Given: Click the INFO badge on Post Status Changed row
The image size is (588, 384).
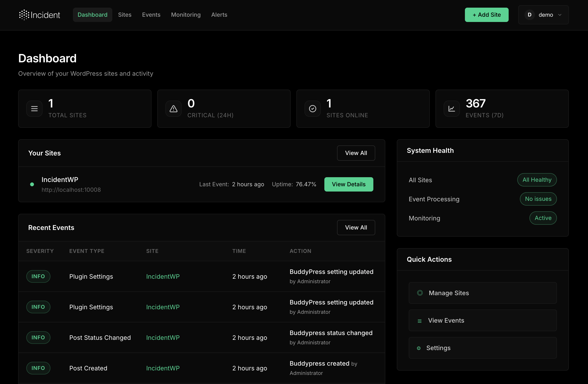Looking at the screenshot, I should 38,337.
